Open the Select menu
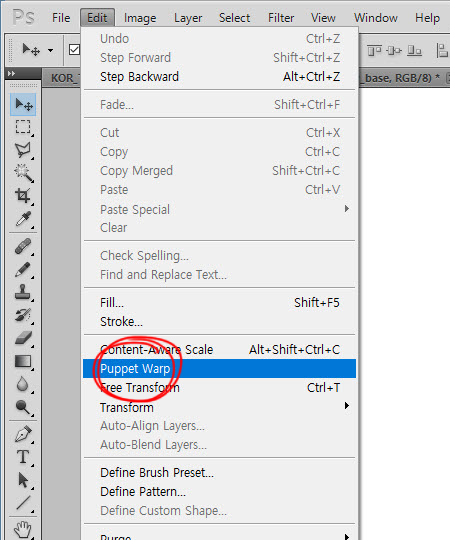Image resolution: width=450 pixels, height=540 pixels. (234, 18)
